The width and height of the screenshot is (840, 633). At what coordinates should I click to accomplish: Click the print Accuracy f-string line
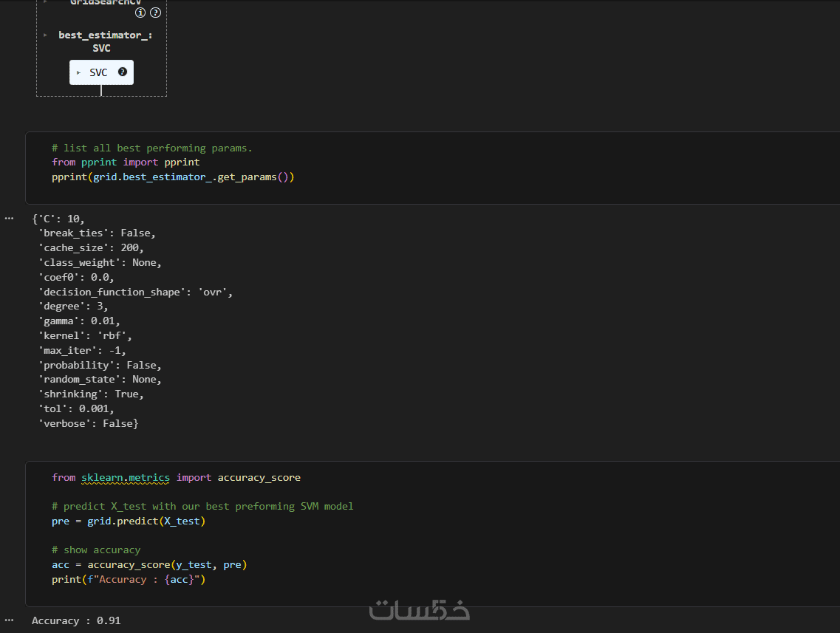[128, 579]
